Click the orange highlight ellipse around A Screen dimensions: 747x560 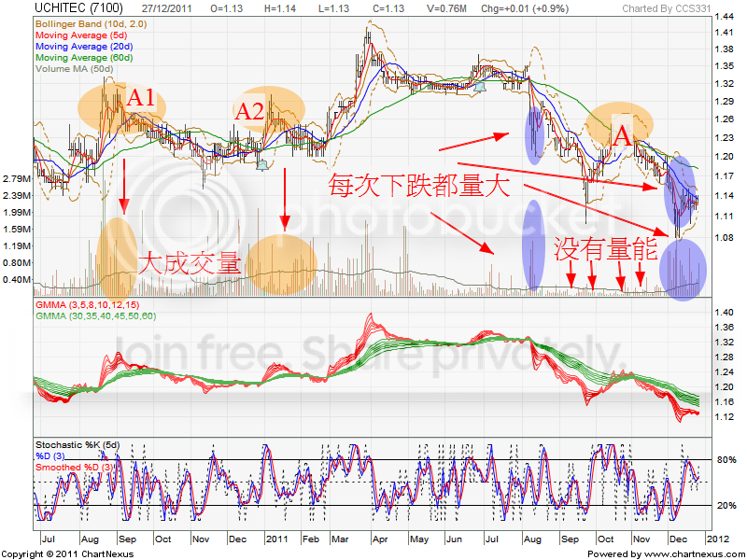pos(619,128)
